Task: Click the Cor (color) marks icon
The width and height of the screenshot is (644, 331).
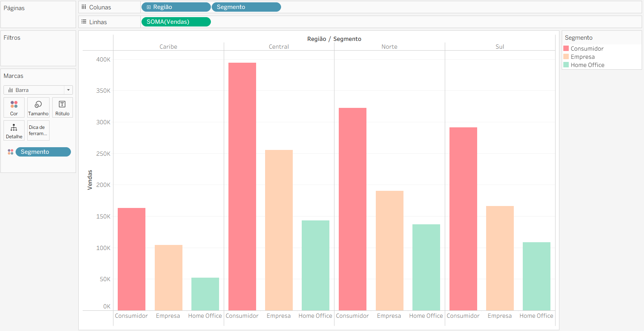Action: point(14,107)
